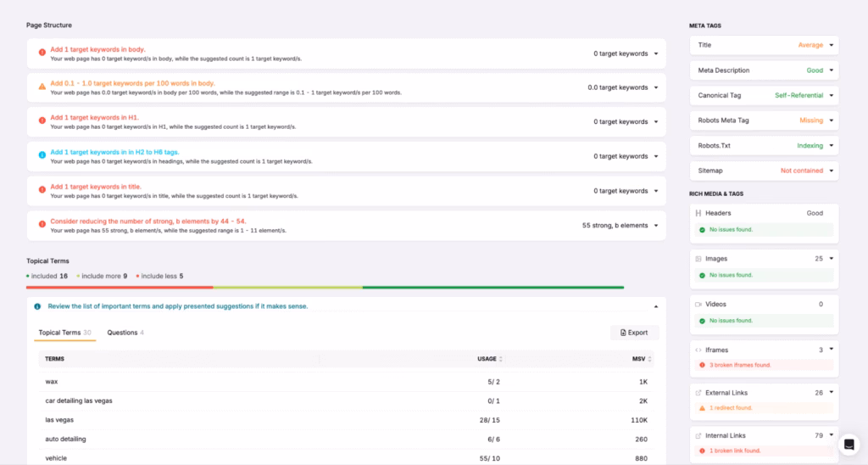This screenshot has width=868, height=465.
Task: Click the red error icon for H1 keywords
Action: 42,121
